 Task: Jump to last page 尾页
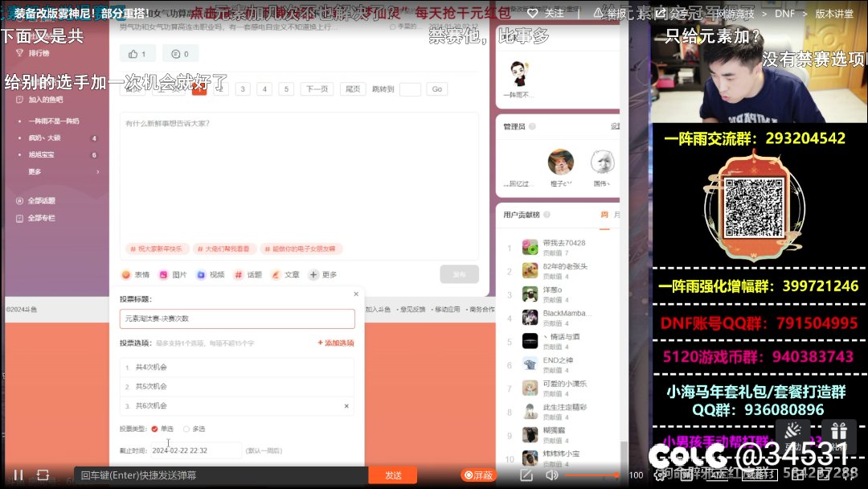(353, 88)
